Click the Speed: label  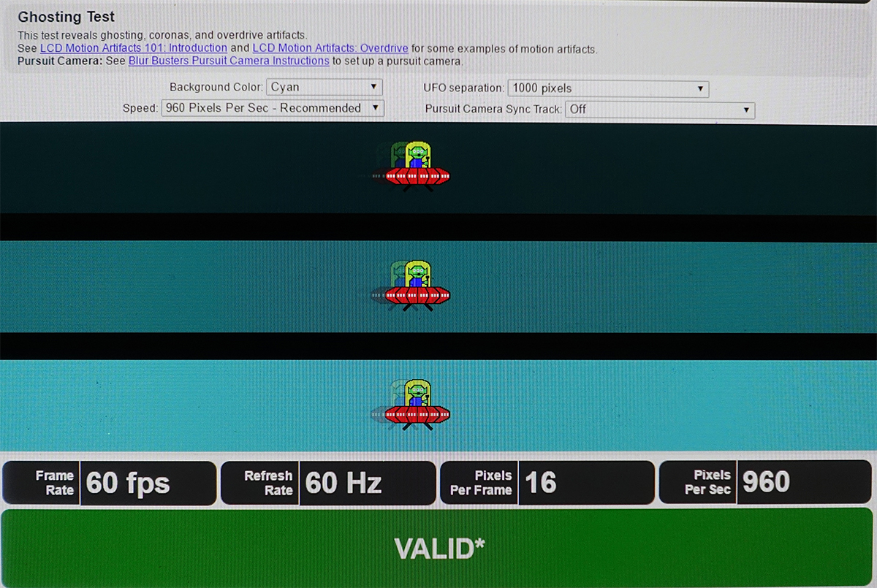140,108
